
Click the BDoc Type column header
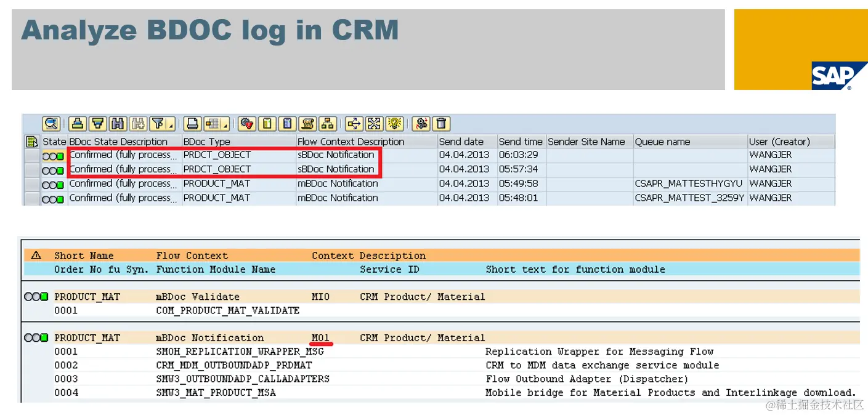pyautogui.click(x=238, y=142)
